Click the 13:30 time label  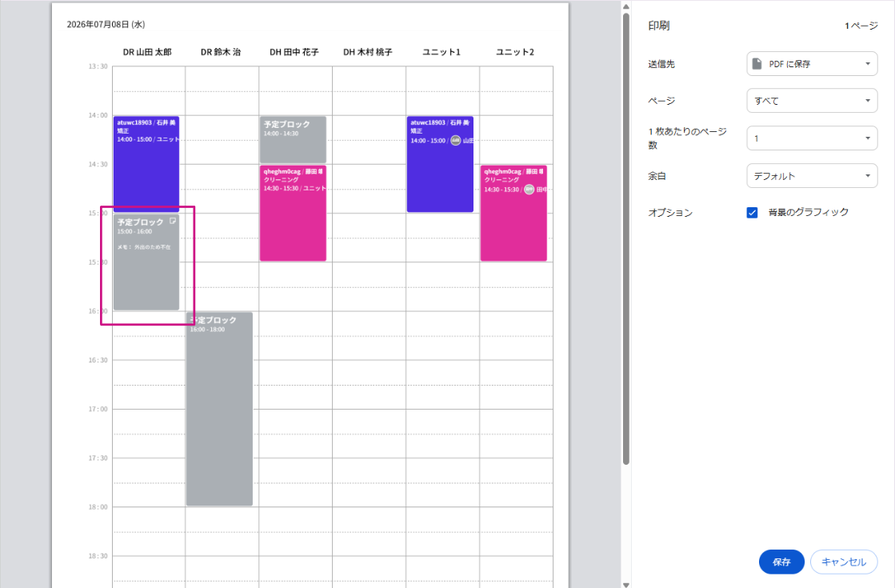[98, 66]
